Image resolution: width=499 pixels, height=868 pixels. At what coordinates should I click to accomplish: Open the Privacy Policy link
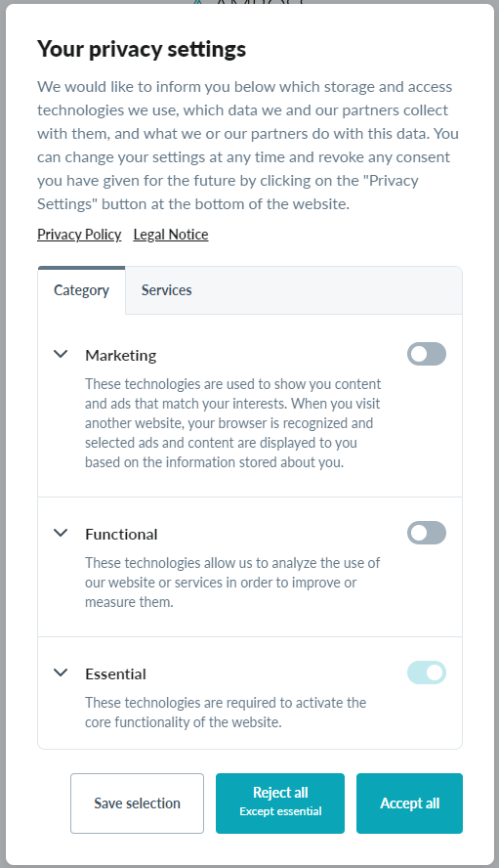tap(79, 235)
